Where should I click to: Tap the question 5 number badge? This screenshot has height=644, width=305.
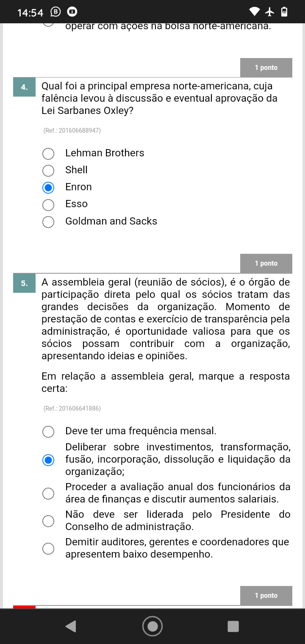point(24,283)
